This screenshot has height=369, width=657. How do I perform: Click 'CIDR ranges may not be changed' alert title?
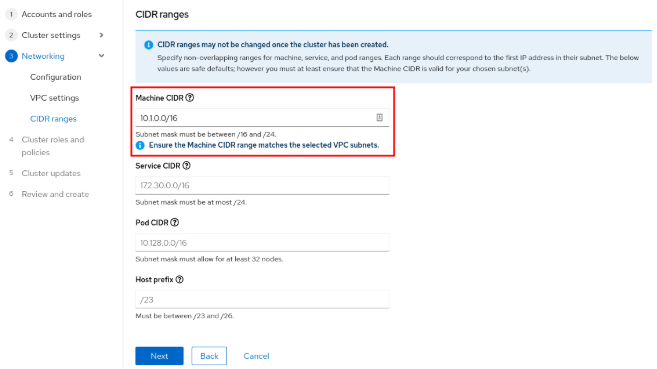click(x=273, y=44)
